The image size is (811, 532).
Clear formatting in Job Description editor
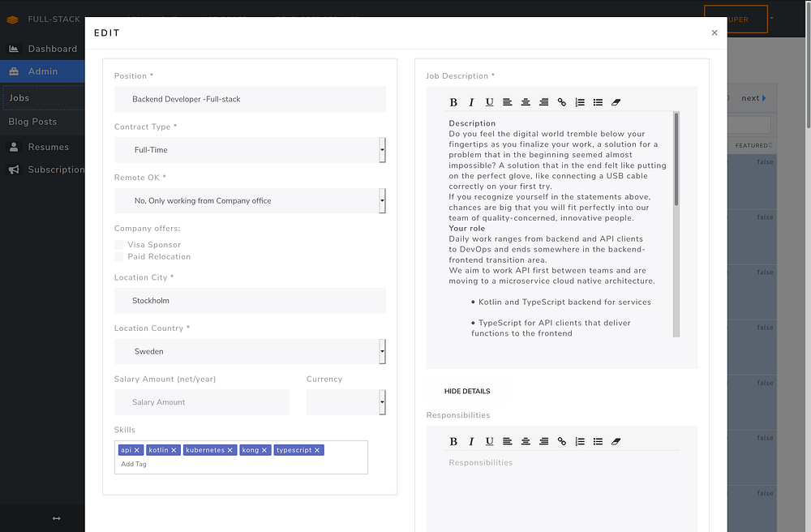click(x=616, y=102)
